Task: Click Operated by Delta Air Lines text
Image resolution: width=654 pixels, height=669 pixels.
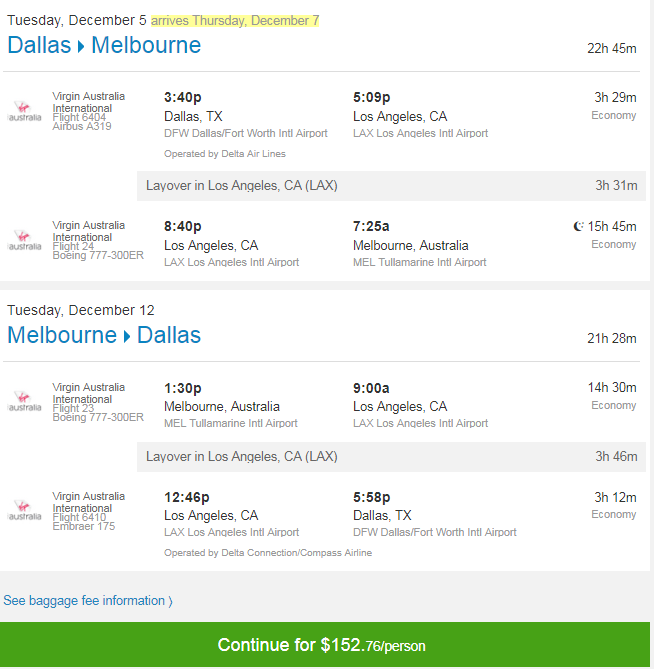Action: tap(225, 154)
